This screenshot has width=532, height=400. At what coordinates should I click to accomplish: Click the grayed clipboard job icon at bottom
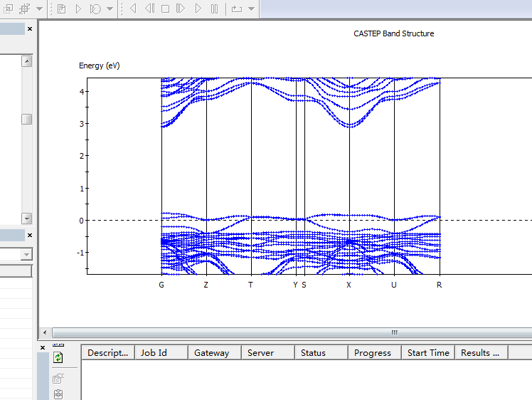click(58, 394)
